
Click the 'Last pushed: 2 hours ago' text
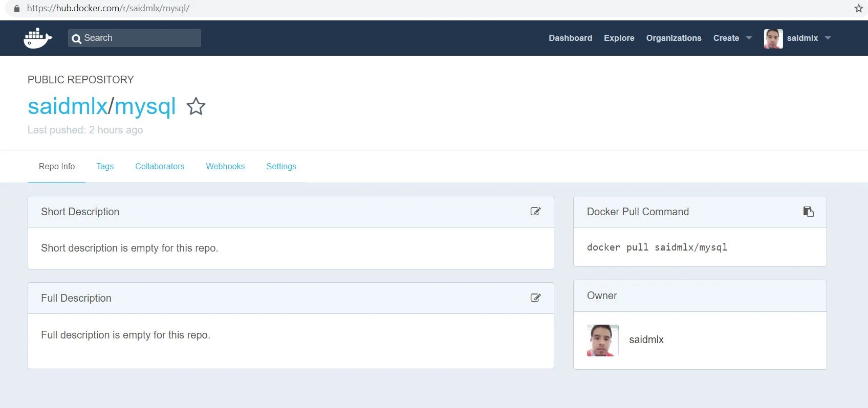85,130
